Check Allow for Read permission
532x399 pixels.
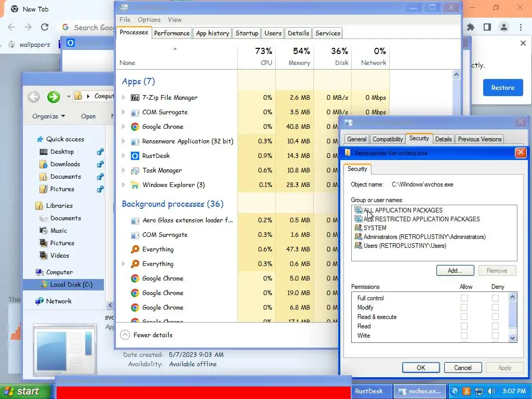(x=464, y=326)
